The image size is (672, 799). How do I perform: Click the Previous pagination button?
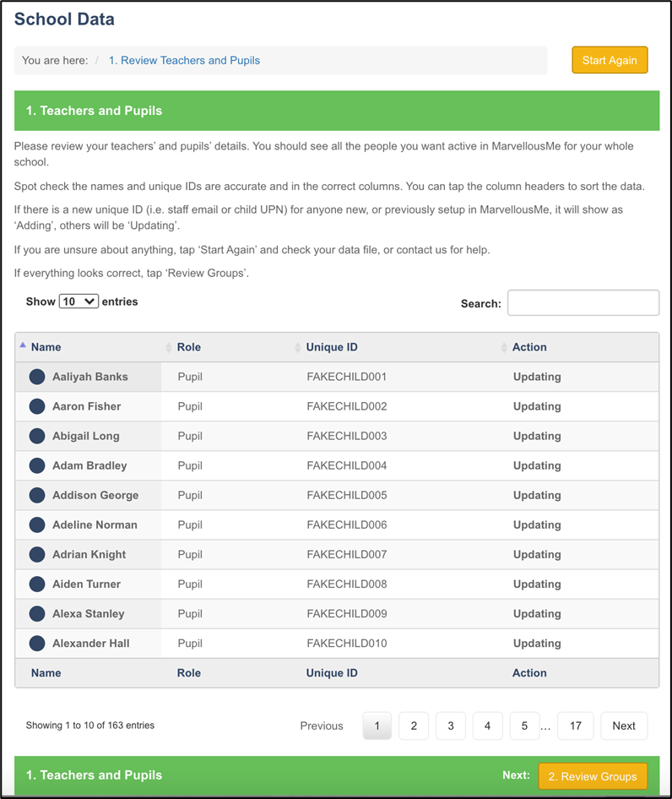(322, 726)
